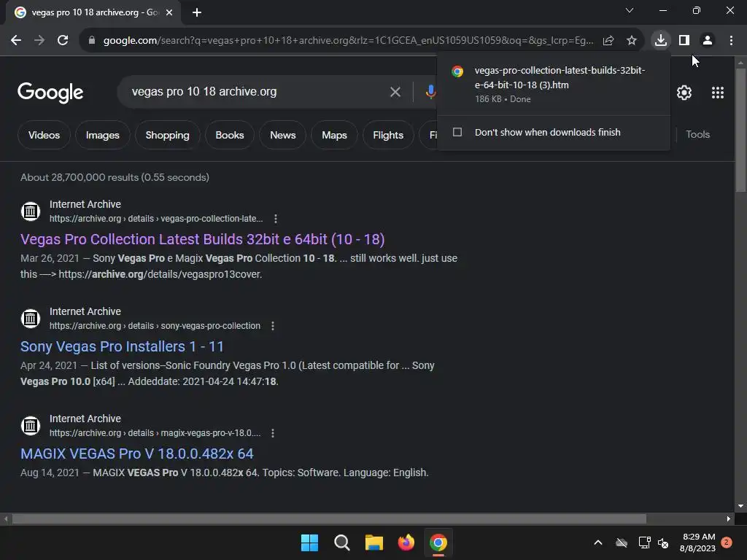Click the sony-vegas-pro-collection URL breadcrumb
Viewport: 747px width, 560px height.
[155, 326]
